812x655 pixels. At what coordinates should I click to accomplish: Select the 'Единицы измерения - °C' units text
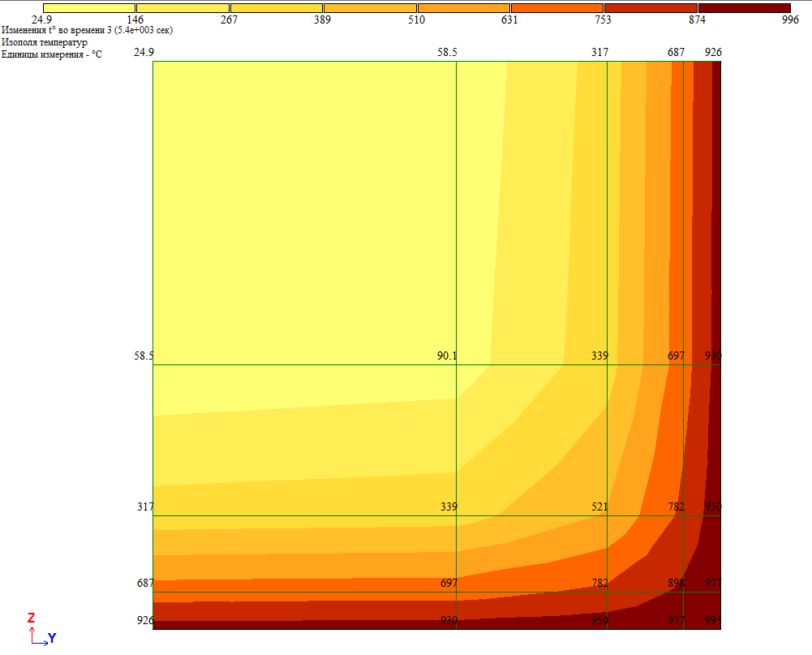tap(52, 54)
